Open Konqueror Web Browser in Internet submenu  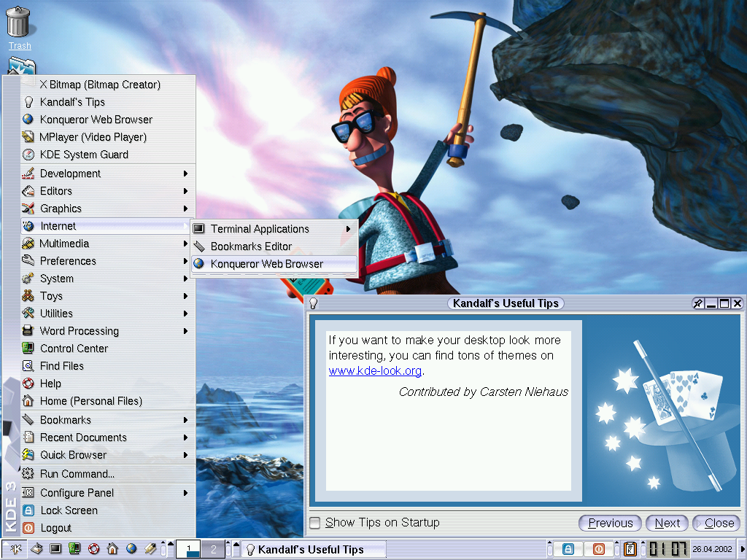coord(274,264)
